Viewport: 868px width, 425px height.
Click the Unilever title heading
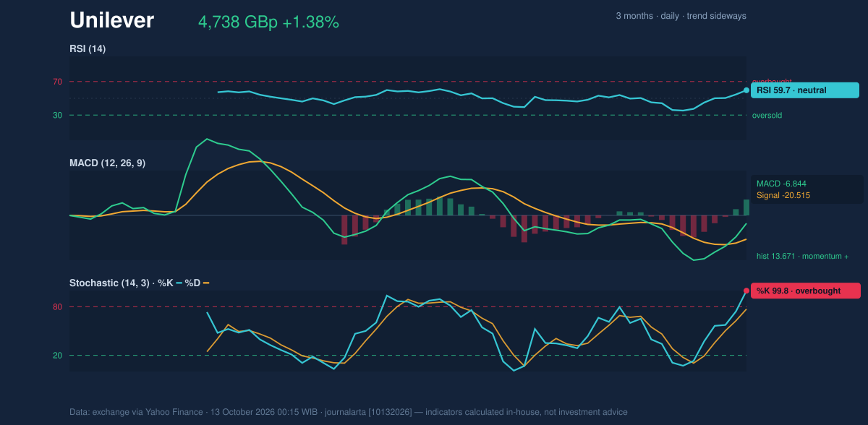pos(111,20)
